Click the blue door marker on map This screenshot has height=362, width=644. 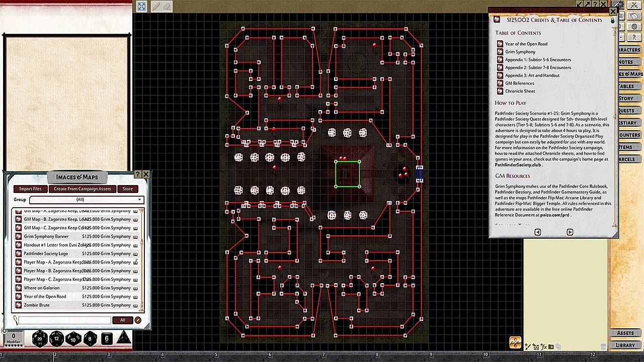420,174
